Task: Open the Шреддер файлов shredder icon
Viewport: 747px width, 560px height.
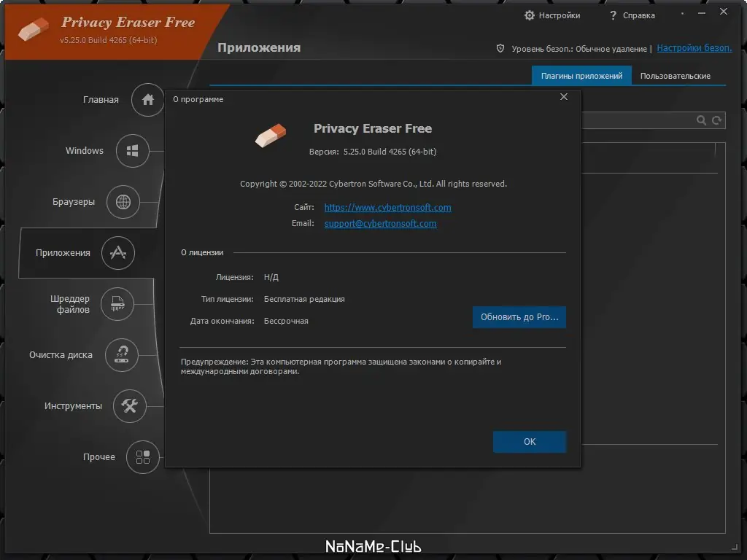Action: 117,304
